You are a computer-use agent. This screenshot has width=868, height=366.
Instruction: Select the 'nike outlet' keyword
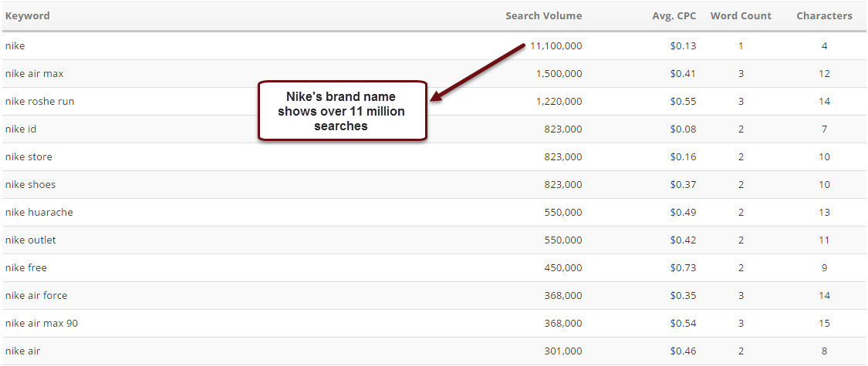point(31,240)
